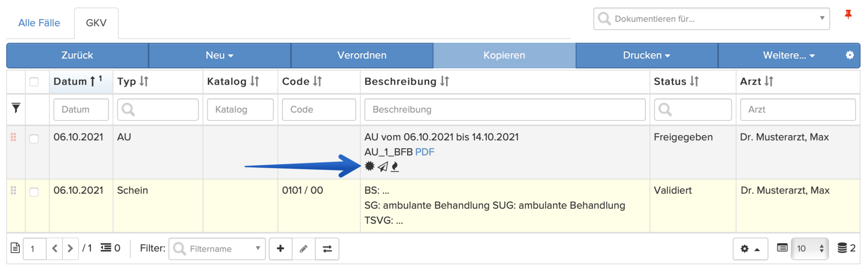Image resolution: width=868 pixels, height=268 pixels.
Task: Click the funnel filter icon
Action: click(x=16, y=108)
